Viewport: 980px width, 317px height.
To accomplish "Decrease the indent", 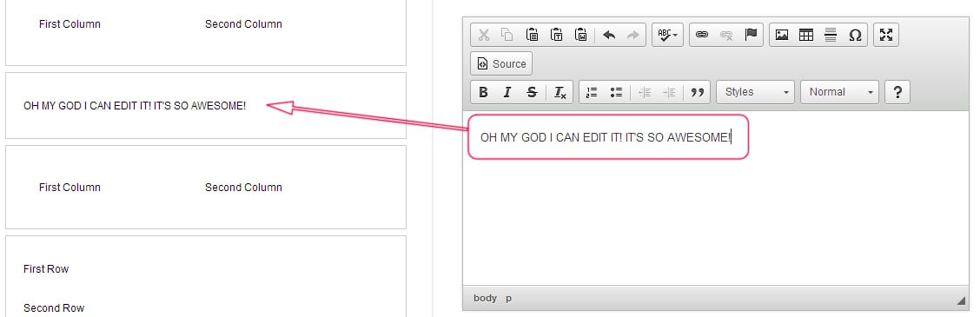I will (x=645, y=92).
